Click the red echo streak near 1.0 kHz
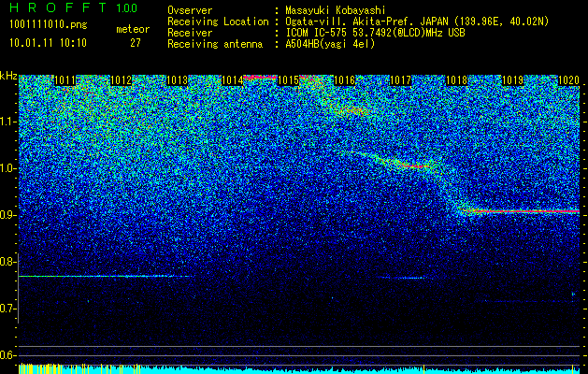 414,165
